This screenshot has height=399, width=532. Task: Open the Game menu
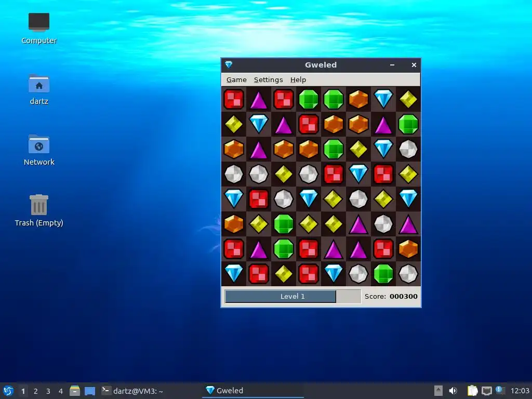236,79
